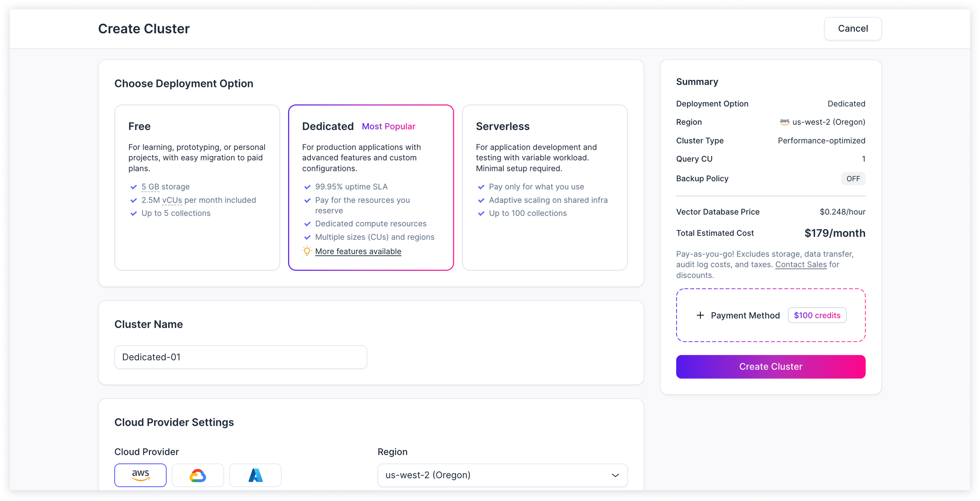This screenshot has height=501, width=980.
Task: Click the AWS logo in Summary region
Action: tap(784, 122)
